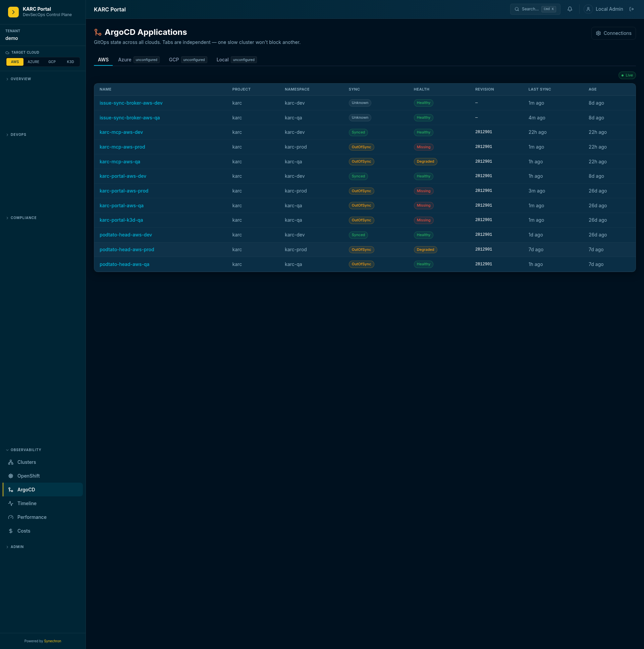Switch to the GCP tab
The width and height of the screenshot is (644, 649).
188,60
